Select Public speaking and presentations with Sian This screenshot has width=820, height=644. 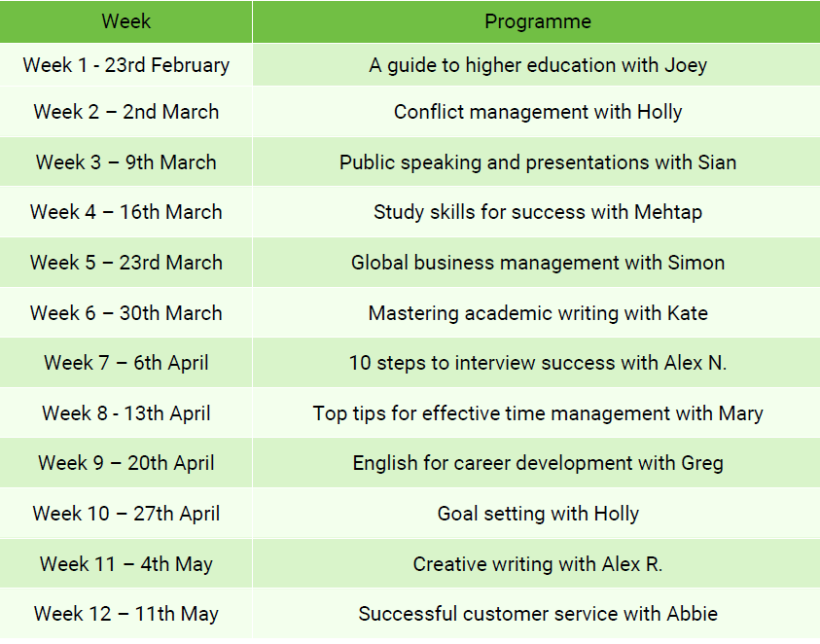coord(537,161)
